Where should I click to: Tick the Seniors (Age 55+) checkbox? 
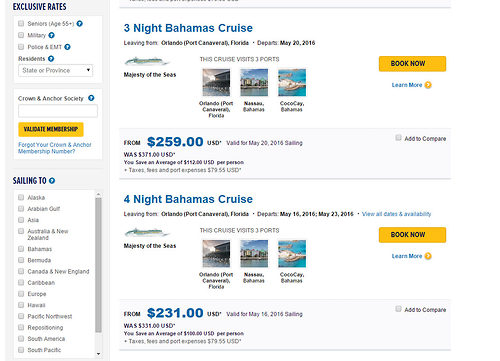point(21,23)
